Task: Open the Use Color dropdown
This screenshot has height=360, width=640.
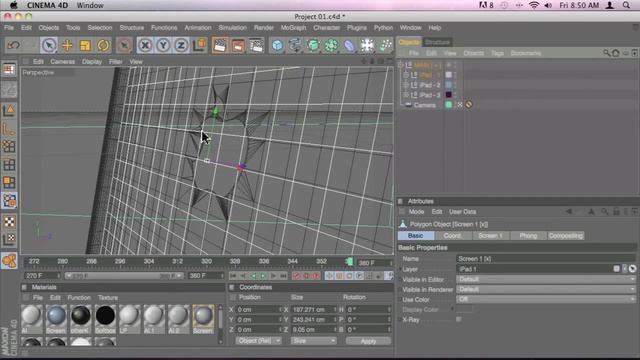Action: coord(546,299)
